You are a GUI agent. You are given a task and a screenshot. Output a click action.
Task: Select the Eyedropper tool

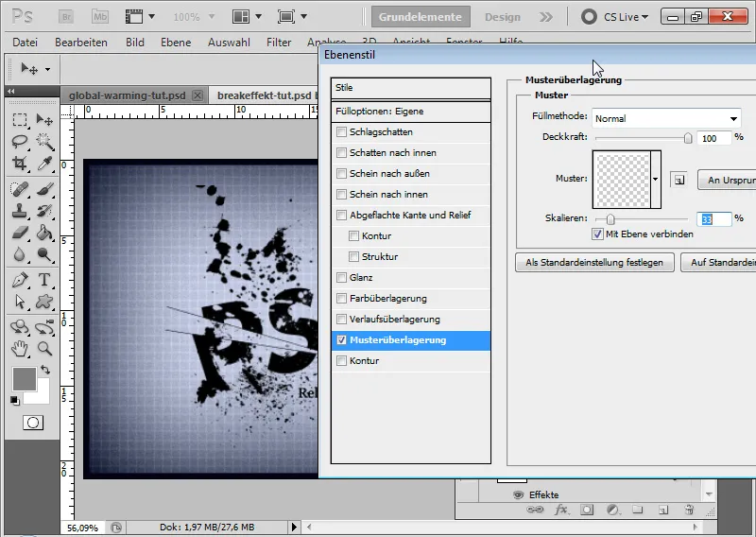(44, 163)
